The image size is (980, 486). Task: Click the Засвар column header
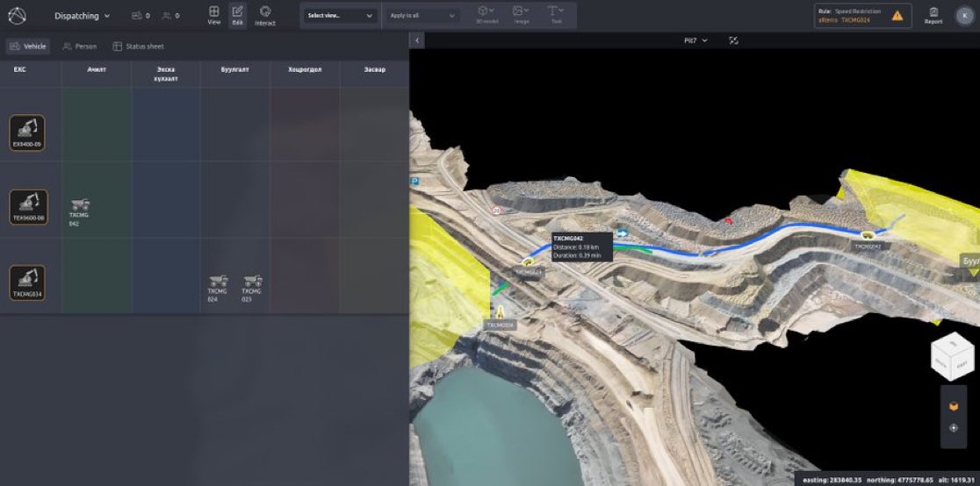point(374,69)
